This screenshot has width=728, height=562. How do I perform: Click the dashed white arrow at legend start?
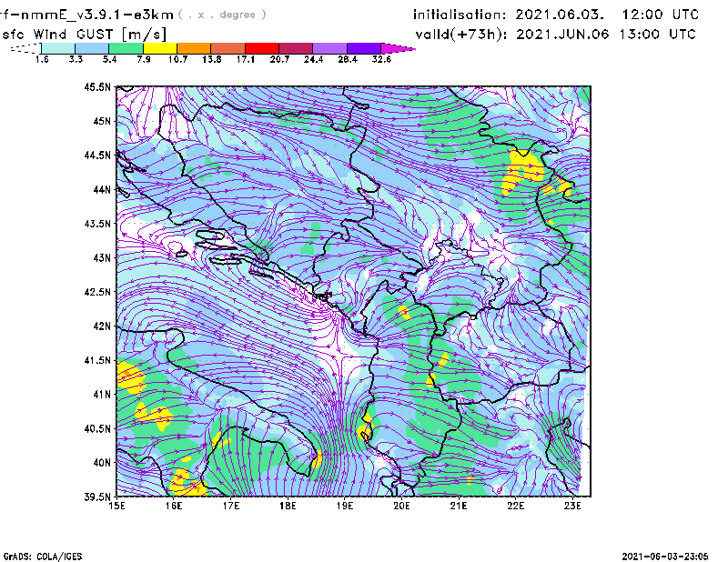click(25, 48)
